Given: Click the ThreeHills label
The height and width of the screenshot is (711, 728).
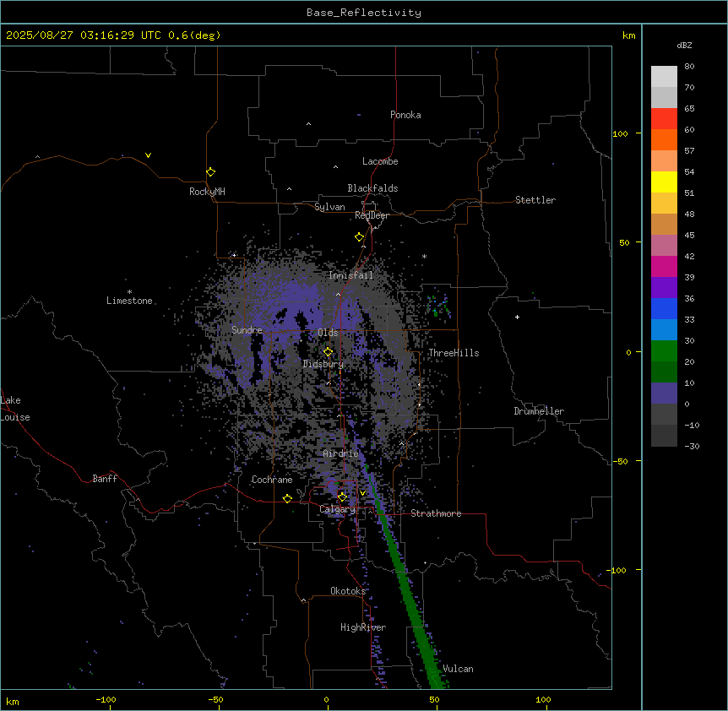Looking at the screenshot, I should 454,353.
